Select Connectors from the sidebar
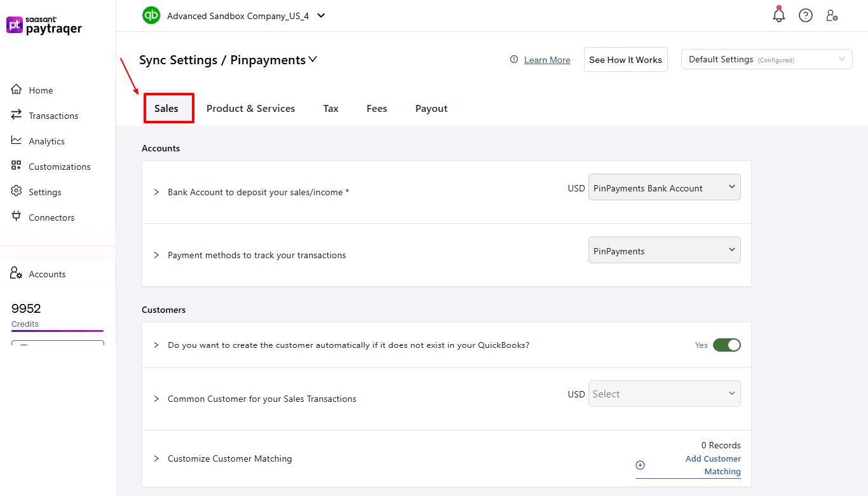868x496 pixels. click(52, 217)
